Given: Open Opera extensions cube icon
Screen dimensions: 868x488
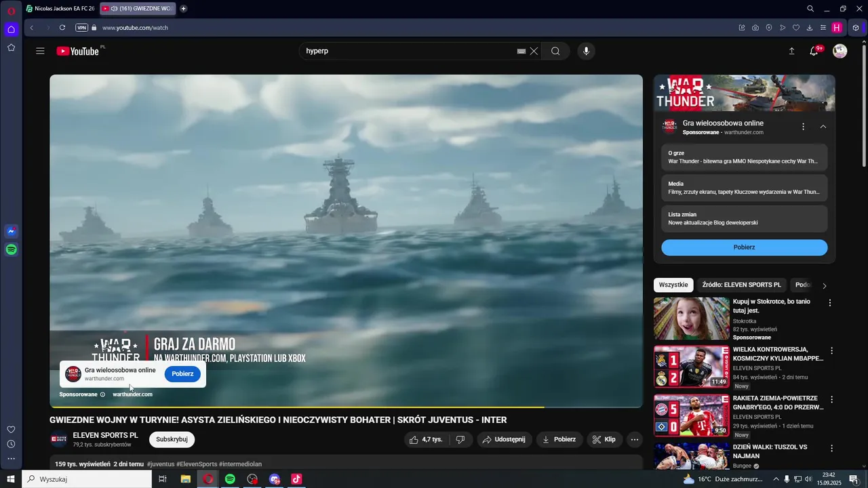Looking at the screenshot, I should pos(856,28).
